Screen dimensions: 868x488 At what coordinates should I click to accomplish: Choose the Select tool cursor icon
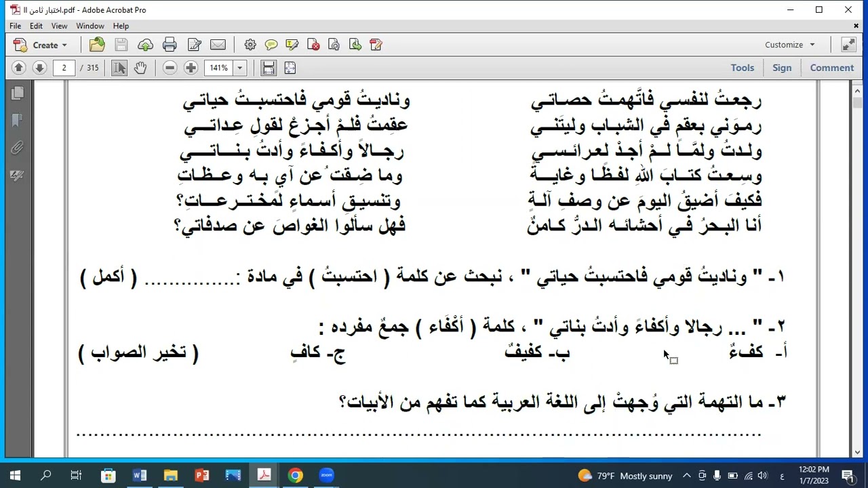tap(119, 68)
